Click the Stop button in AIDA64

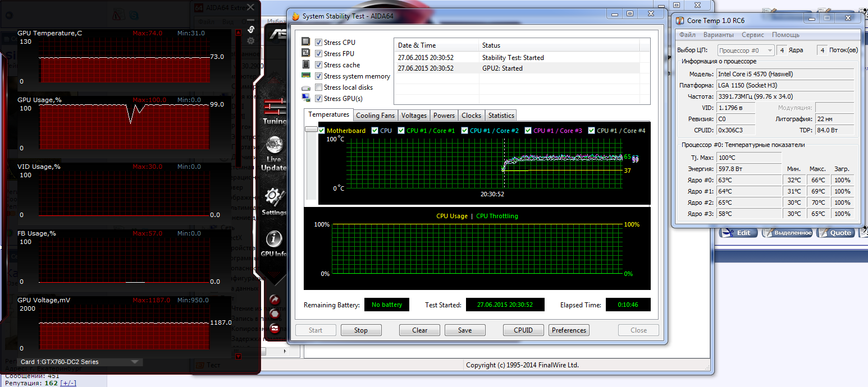361,330
